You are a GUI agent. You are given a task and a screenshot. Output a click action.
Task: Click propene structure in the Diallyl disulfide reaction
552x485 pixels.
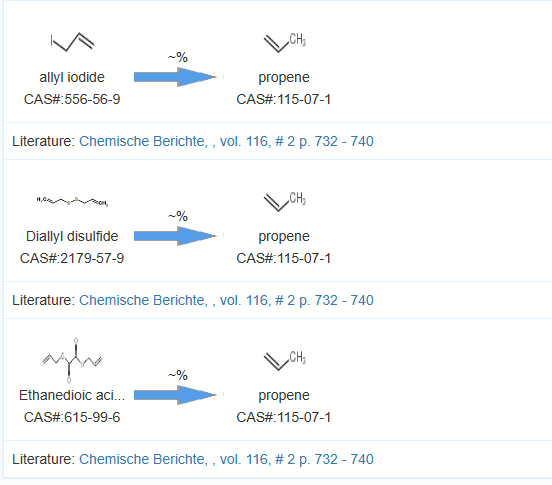284,202
